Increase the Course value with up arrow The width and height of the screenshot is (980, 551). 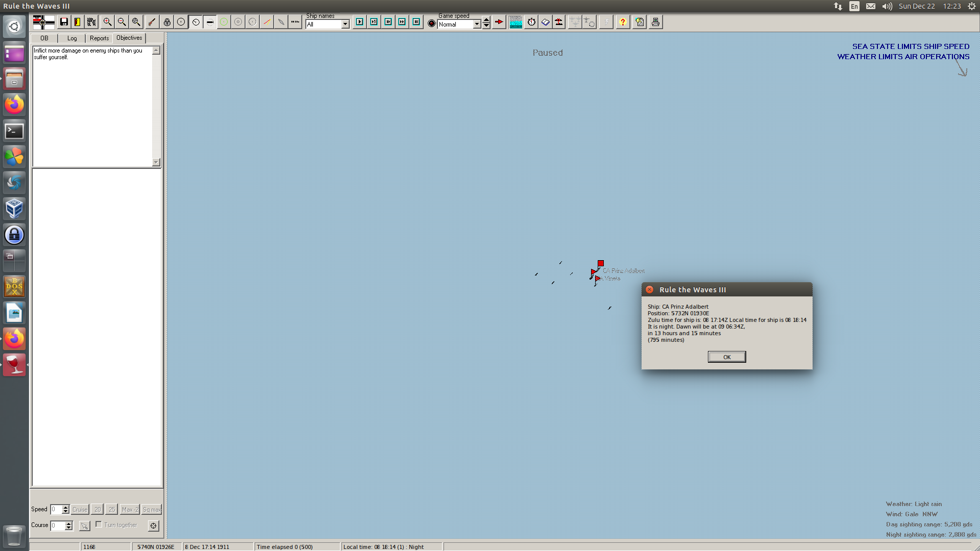pos(69,523)
